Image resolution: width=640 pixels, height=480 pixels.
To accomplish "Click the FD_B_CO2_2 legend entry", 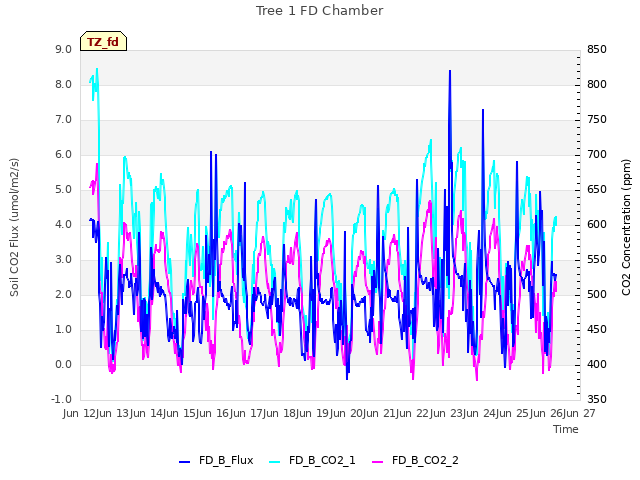I will point(415,460).
